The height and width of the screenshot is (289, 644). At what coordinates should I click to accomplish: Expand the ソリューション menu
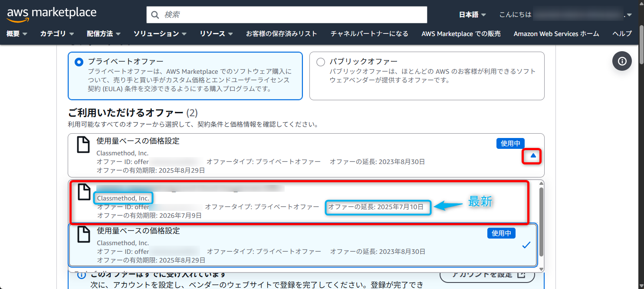[x=160, y=33]
